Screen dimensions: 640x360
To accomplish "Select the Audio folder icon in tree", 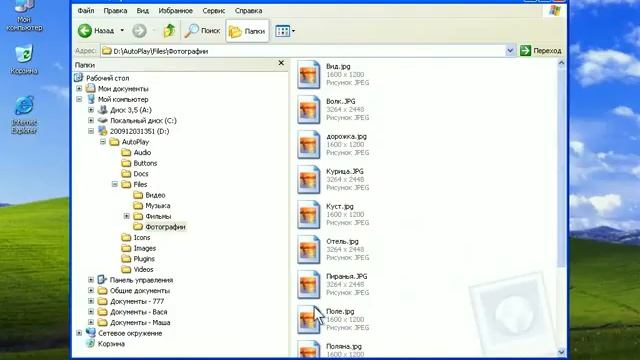I will (126, 152).
